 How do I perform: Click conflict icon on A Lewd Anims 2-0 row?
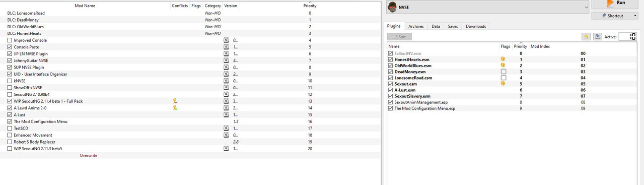click(175, 108)
